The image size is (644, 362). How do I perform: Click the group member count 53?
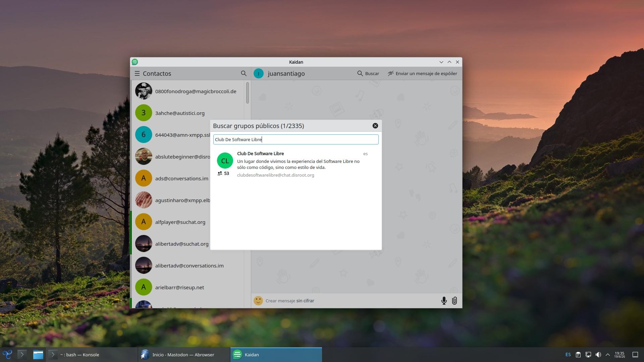pos(223,173)
